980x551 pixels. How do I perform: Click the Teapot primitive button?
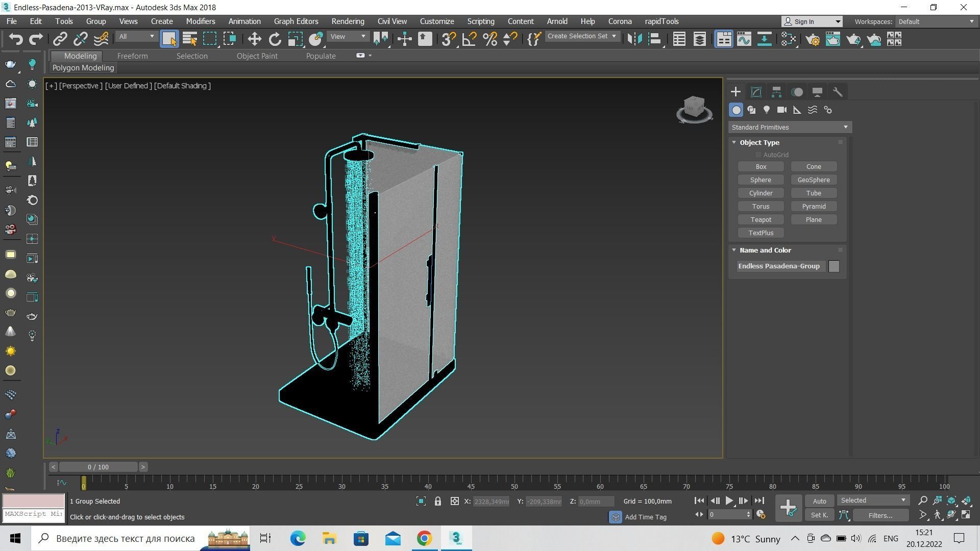761,220
